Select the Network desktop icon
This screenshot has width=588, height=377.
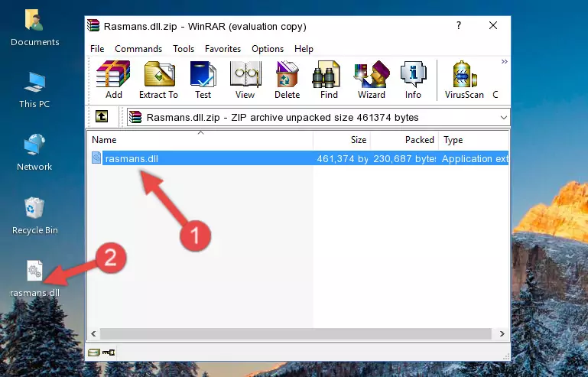(x=34, y=152)
